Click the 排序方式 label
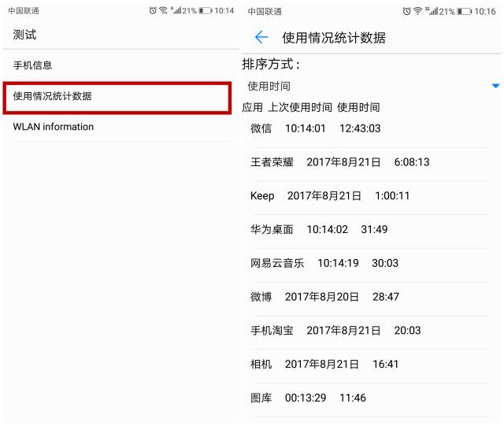This screenshot has width=504, height=426. point(271,64)
